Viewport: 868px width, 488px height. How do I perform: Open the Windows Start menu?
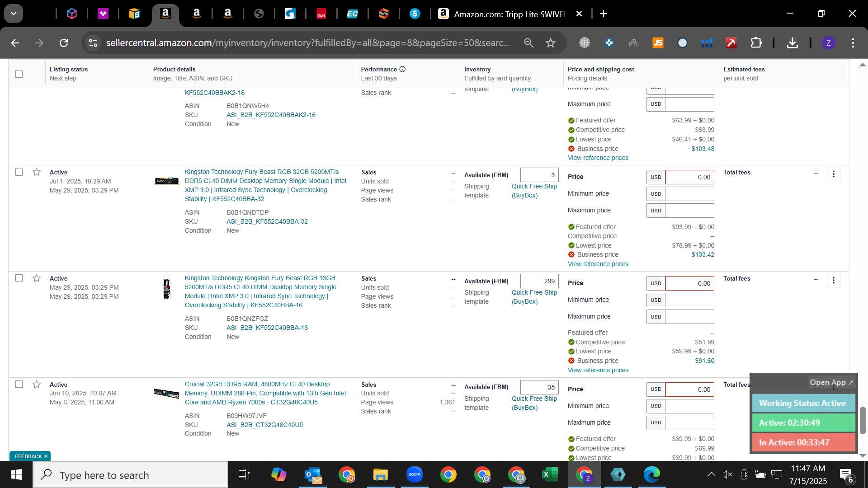(x=16, y=474)
